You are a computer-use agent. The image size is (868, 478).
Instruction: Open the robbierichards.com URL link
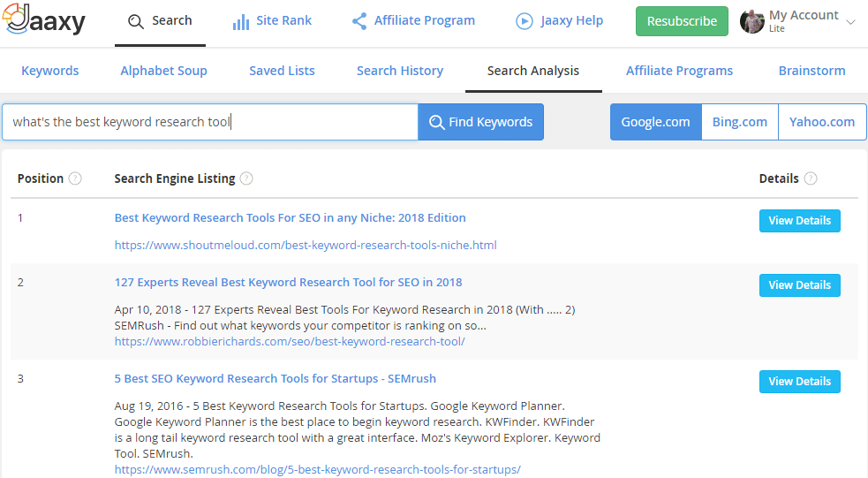pos(290,341)
